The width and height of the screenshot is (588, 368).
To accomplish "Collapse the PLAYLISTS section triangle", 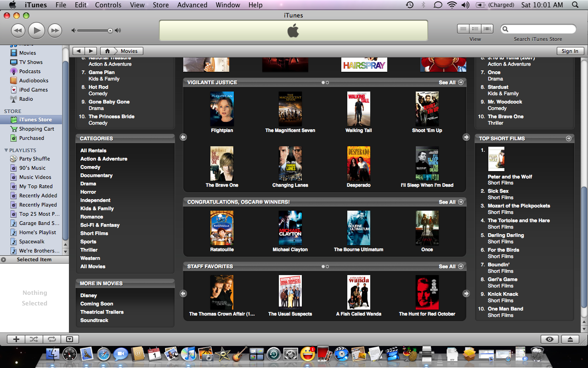I will click(x=6, y=150).
